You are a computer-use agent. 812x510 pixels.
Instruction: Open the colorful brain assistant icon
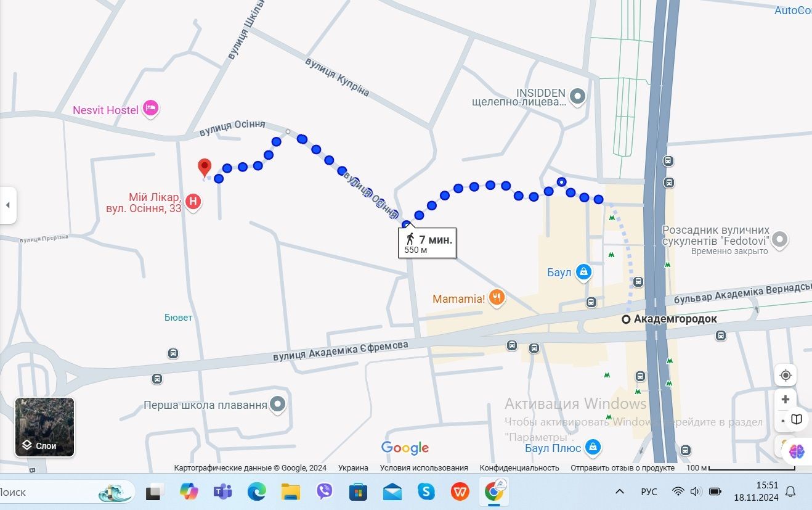coord(797,451)
